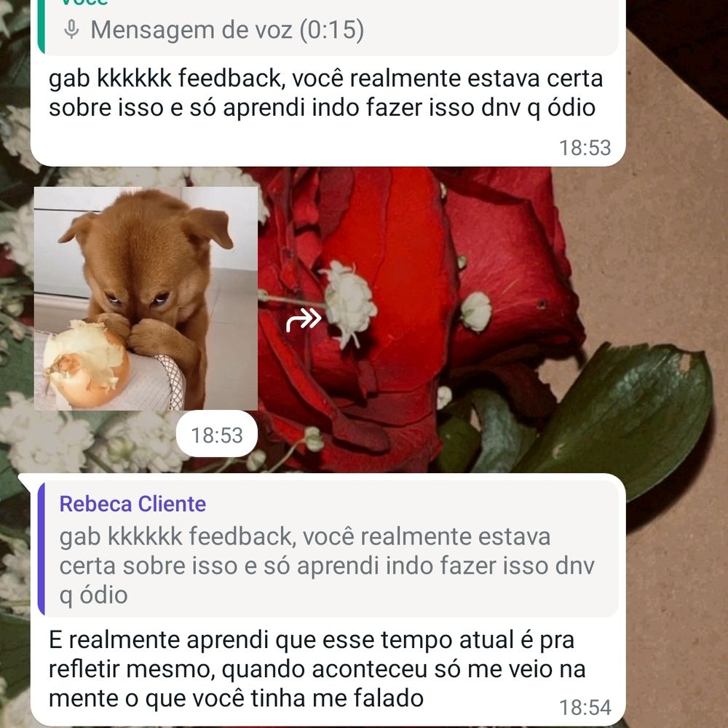Open the dog with onion sticker
This screenshot has width=728, height=728.
tap(146, 298)
